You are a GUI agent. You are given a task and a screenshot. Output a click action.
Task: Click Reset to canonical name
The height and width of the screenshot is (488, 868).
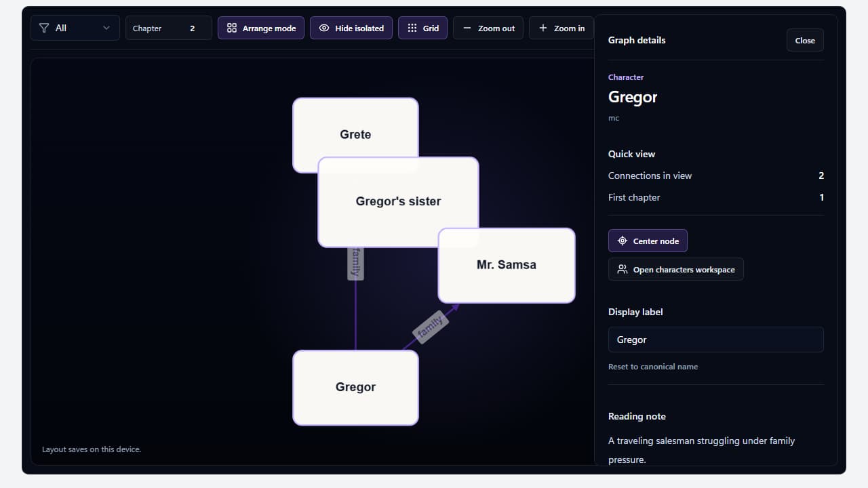tap(653, 367)
